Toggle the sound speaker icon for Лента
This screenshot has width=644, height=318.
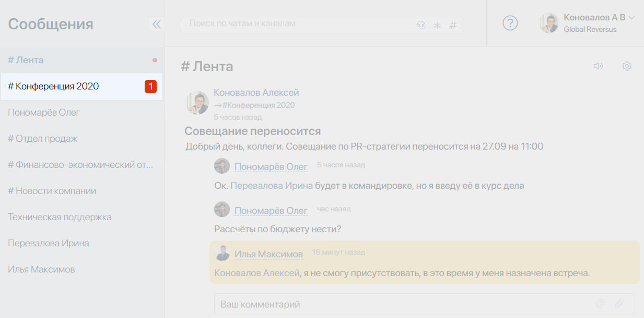coord(598,66)
